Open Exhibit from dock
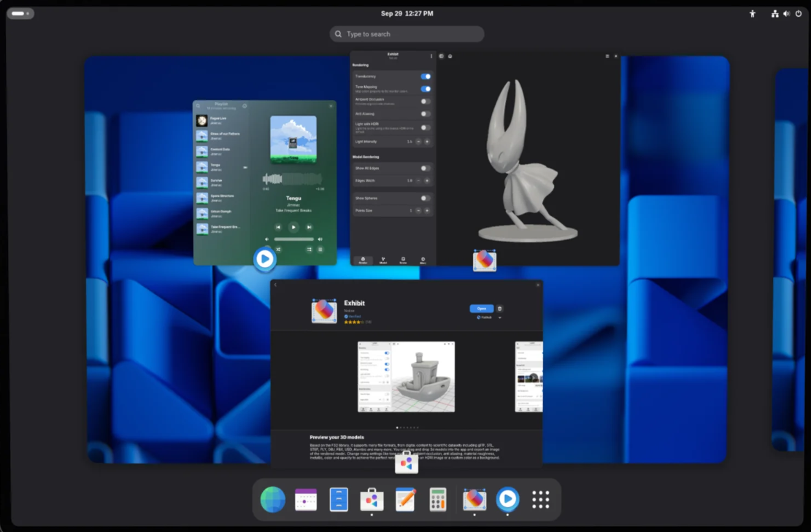Image resolution: width=811 pixels, height=532 pixels. (474, 499)
